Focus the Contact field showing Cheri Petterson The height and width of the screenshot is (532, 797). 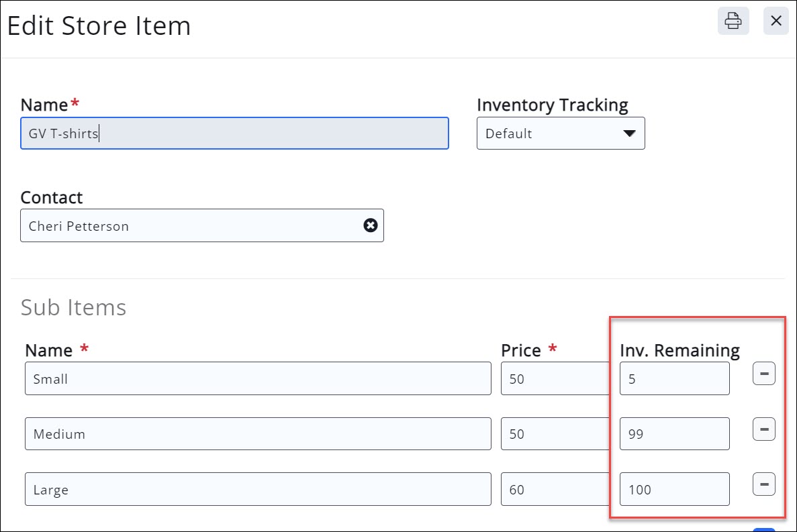(191, 225)
